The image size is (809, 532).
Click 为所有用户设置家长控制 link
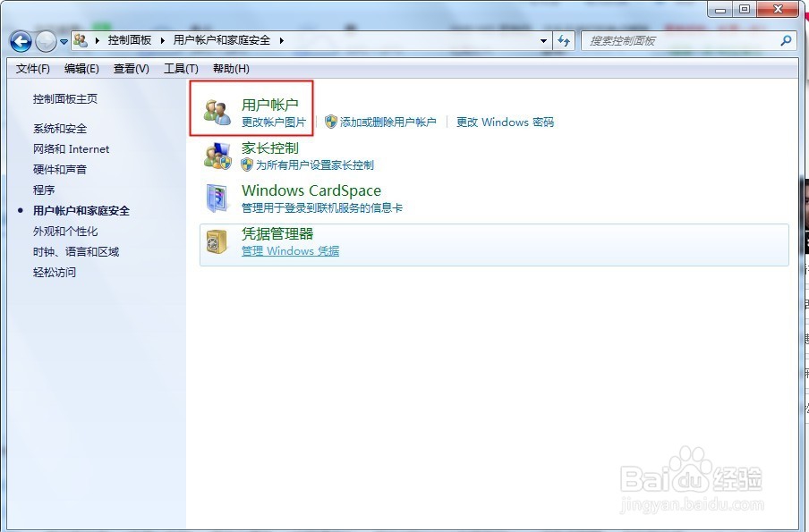[315, 165]
